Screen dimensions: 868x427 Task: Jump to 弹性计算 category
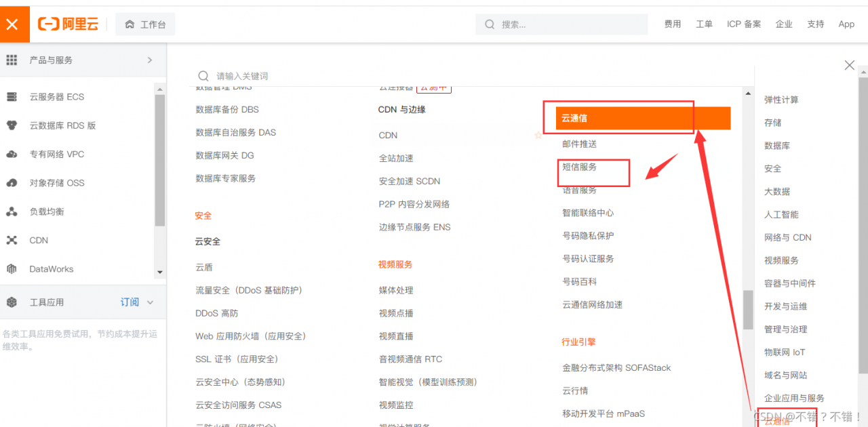tap(781, 100)
